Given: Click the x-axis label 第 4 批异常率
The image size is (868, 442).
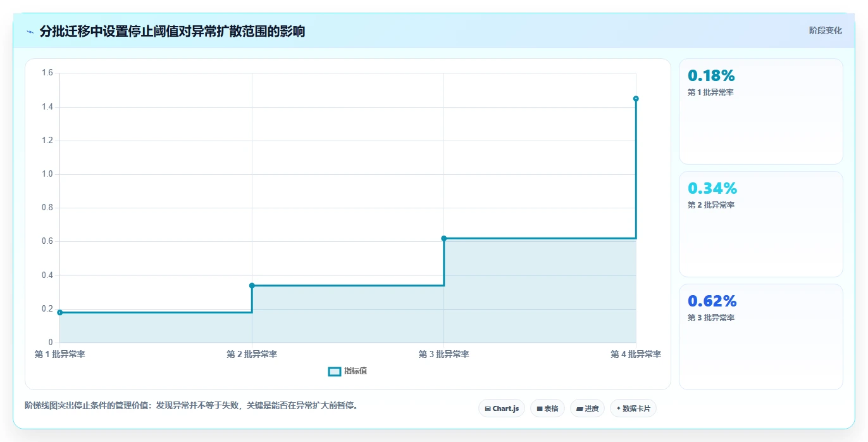Looking at the screenshot, I should (x=636, y=354).
